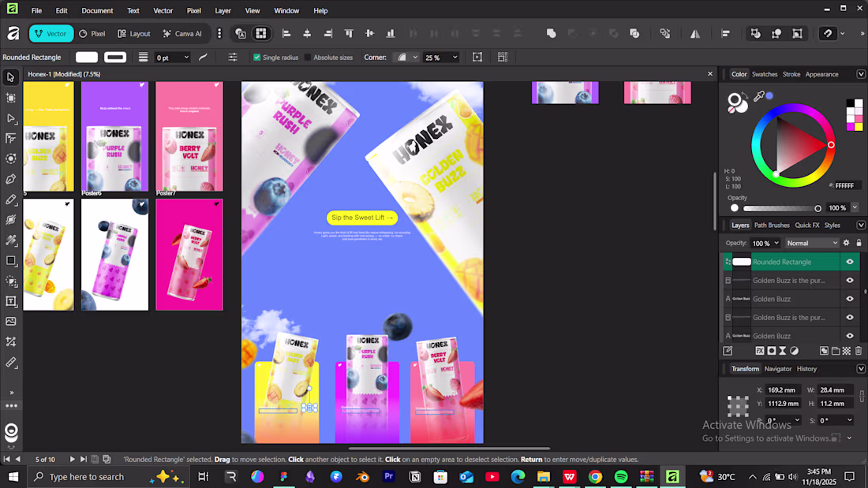Screen dimensions: 868x488
Task: Uncheck the Single radius checkbox
Action: pyautogui.click(x=256, y=58)
